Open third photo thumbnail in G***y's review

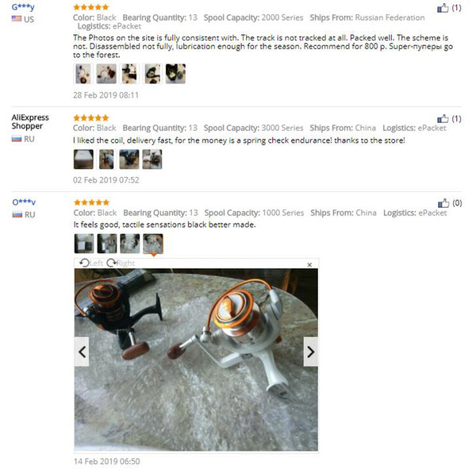point(129,74)
